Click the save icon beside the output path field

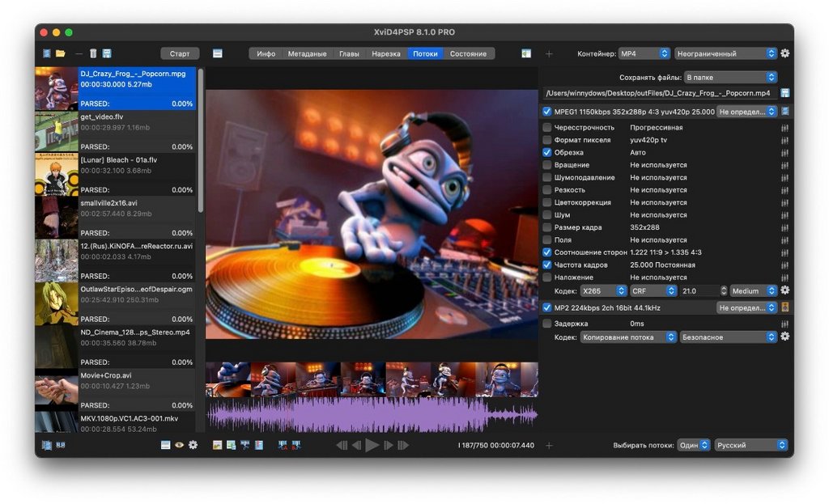pyautogui.click(x=785, y=93)
